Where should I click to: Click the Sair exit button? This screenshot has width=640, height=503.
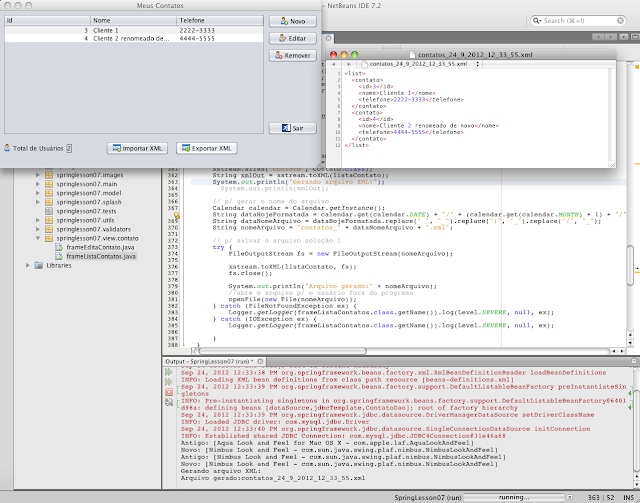click(292, 128)
